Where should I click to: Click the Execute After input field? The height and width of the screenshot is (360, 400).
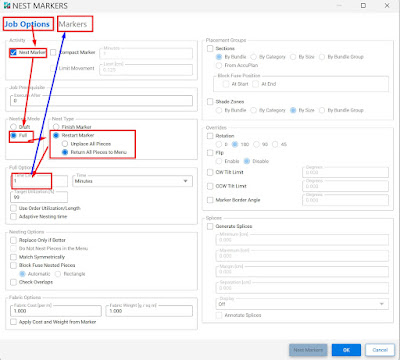pos(101,101)
